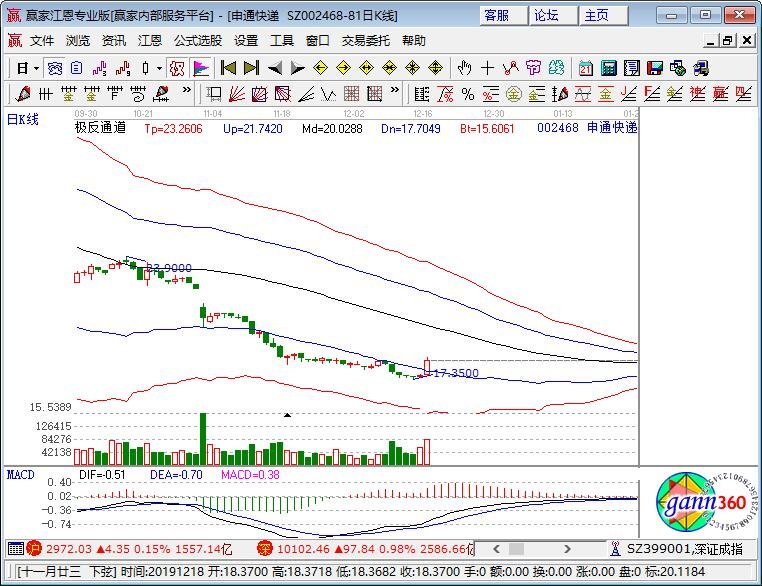Step forward with black right arrow
Image resolution: width=762 pixels, height=586 pixels.
(x=297, y=68)
